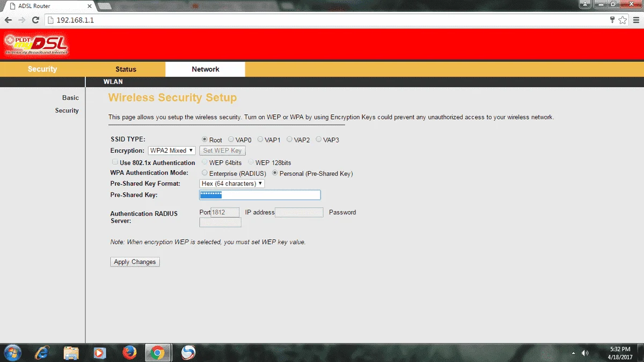
Task: Click the browser Back arrow
Action: 8,20
